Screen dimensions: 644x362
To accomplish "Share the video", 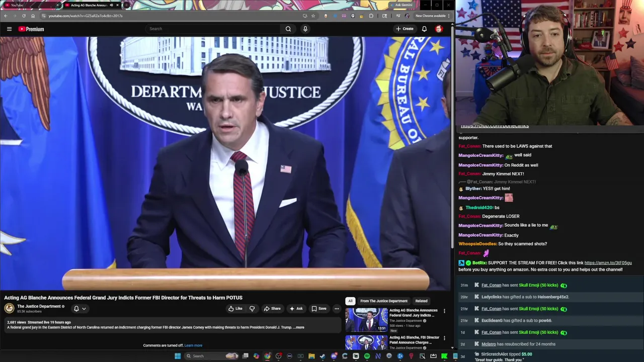I will point(272,309).
